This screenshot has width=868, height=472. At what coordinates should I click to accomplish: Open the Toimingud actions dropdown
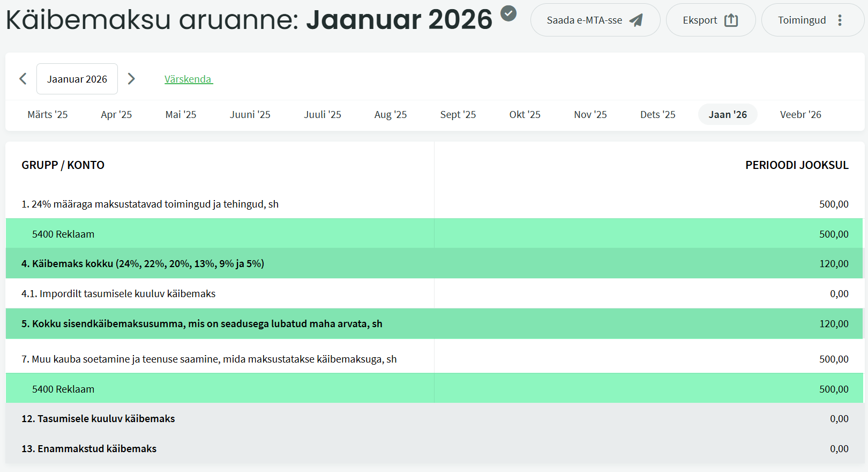click(x=802, y=20)
